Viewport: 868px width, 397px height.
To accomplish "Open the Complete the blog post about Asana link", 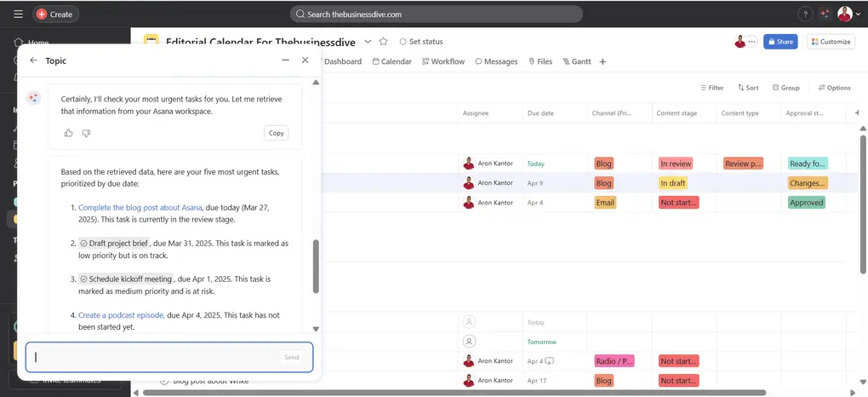I will (140, 207).
